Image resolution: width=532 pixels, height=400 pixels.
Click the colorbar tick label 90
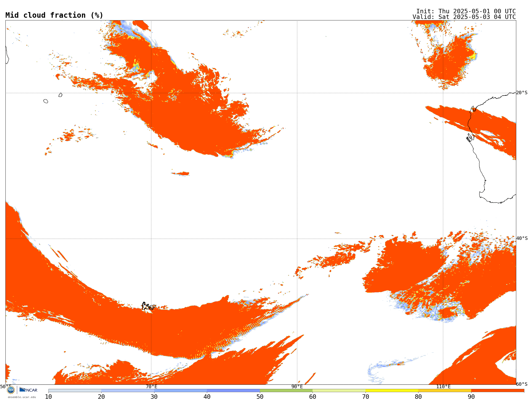tap(471, 397)
